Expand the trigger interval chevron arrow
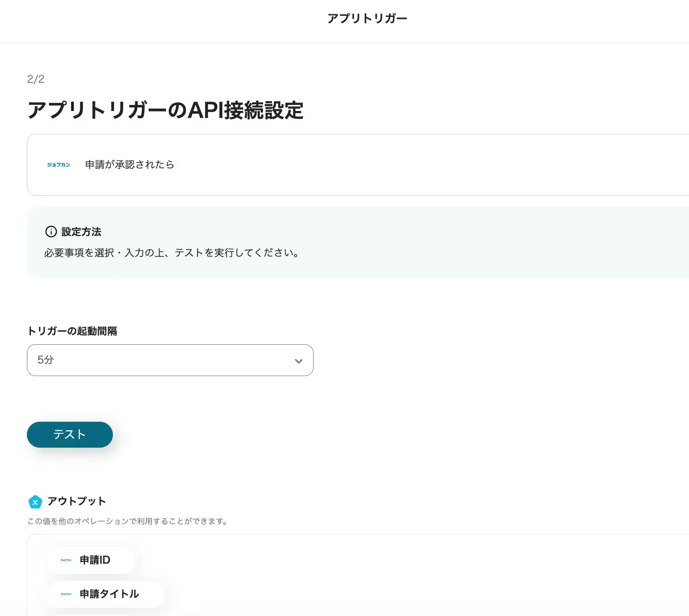Image resolution: width=689 pixels, height=616 pixels. pos(298,361)
